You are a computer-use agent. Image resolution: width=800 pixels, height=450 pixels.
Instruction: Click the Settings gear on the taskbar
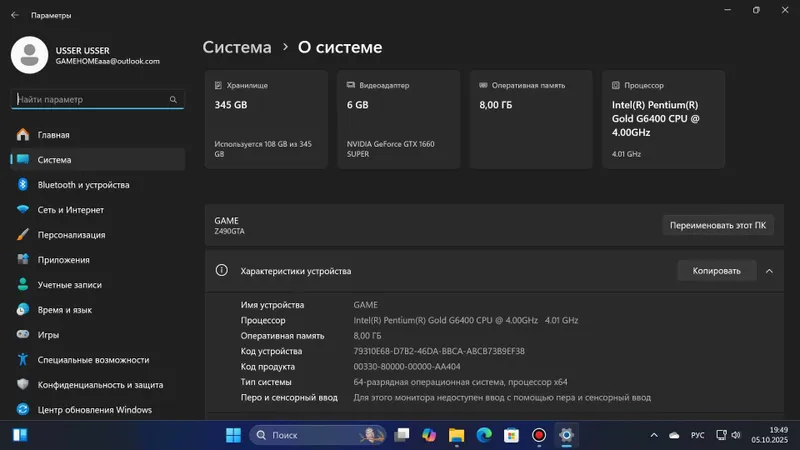(x=566, y=435)
